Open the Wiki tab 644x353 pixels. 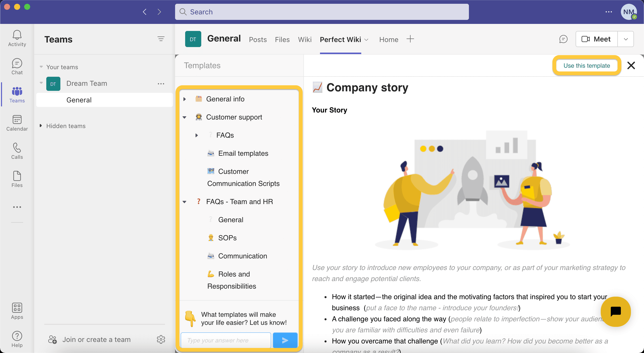(304, 40)
